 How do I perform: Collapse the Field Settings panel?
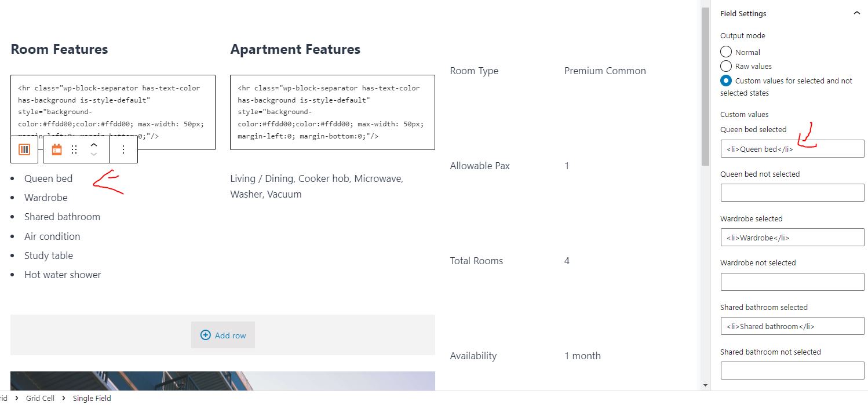pyautogui.click(x=856, y=13)
